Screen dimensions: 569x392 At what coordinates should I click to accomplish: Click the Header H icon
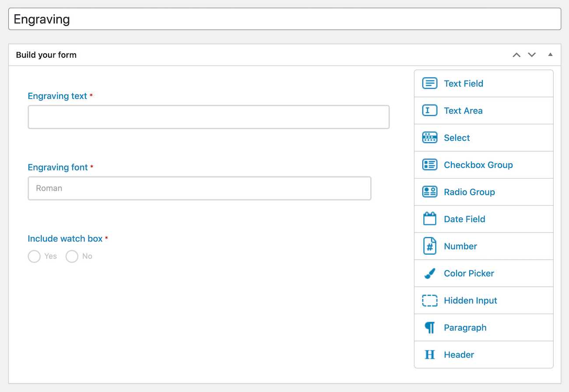pyautogui.click(x=430, y=354)
